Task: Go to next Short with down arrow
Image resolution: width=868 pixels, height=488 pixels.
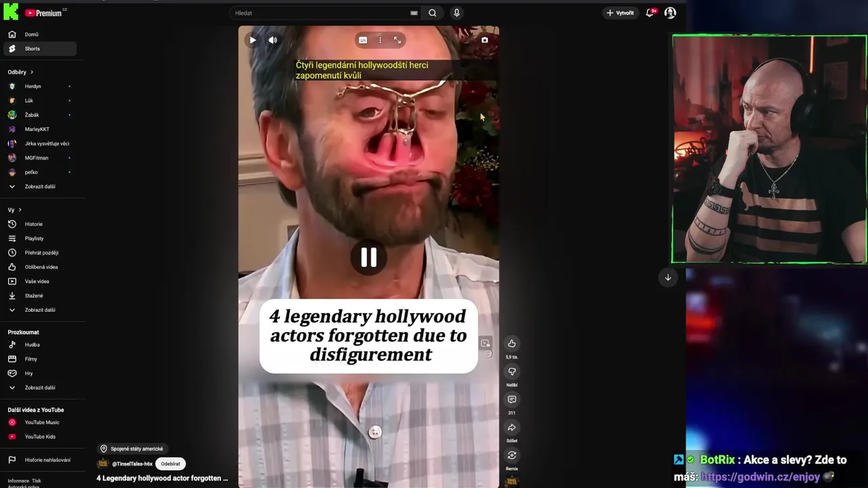Action: [x=668, y=277]
